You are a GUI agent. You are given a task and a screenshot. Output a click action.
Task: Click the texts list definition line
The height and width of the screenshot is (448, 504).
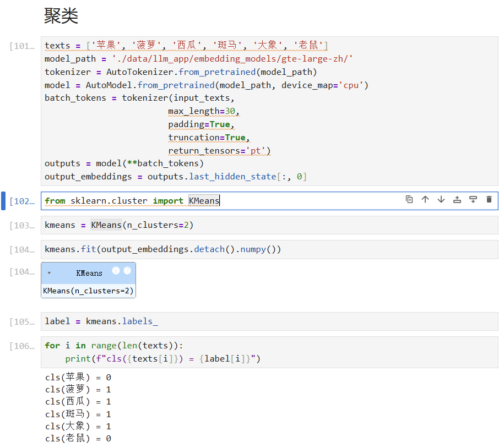(186, 46)
